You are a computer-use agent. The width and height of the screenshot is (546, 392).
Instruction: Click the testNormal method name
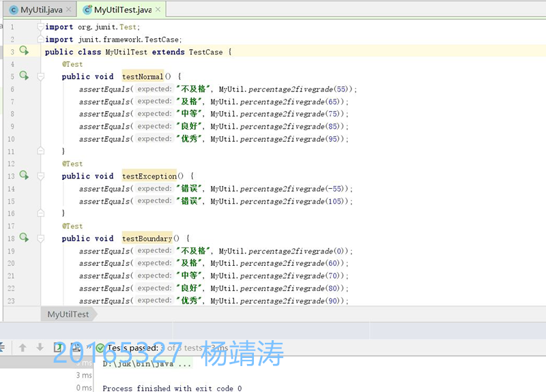point(143,76)
